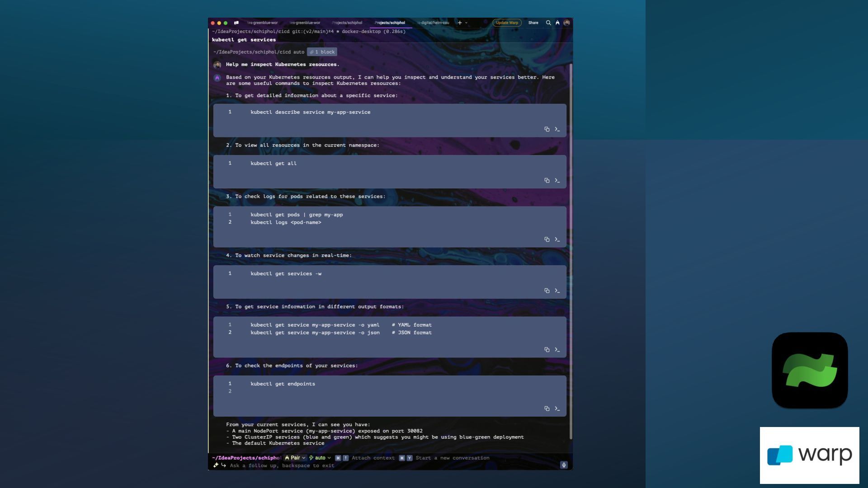
Task: Switch to the first greenblue-wor tab
Action: click(x=262, y=23)
